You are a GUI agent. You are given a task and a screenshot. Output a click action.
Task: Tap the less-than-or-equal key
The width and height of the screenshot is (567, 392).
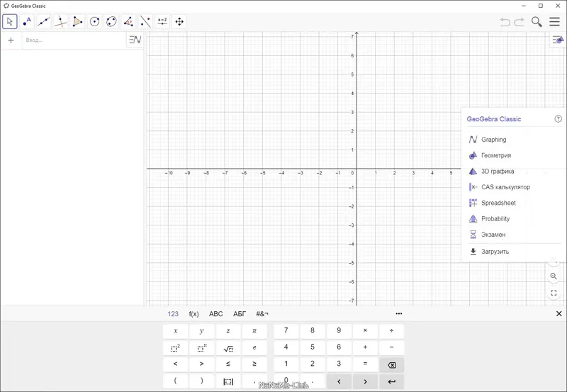click(x=228, y=364)
